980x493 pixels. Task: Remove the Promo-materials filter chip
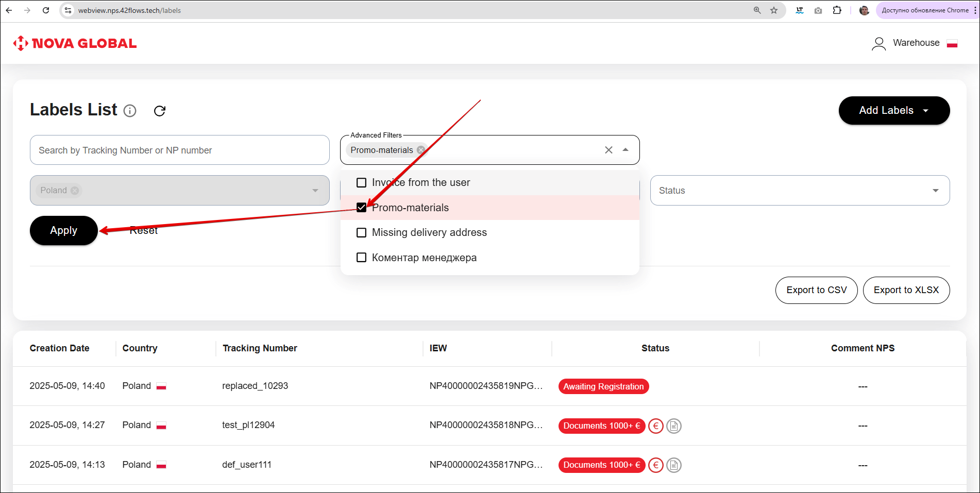(x=421, y=150)
